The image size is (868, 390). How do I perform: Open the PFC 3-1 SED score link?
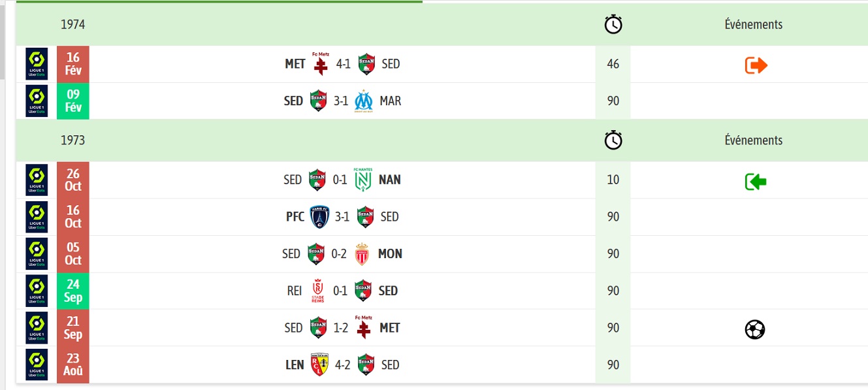coord(342,217)
